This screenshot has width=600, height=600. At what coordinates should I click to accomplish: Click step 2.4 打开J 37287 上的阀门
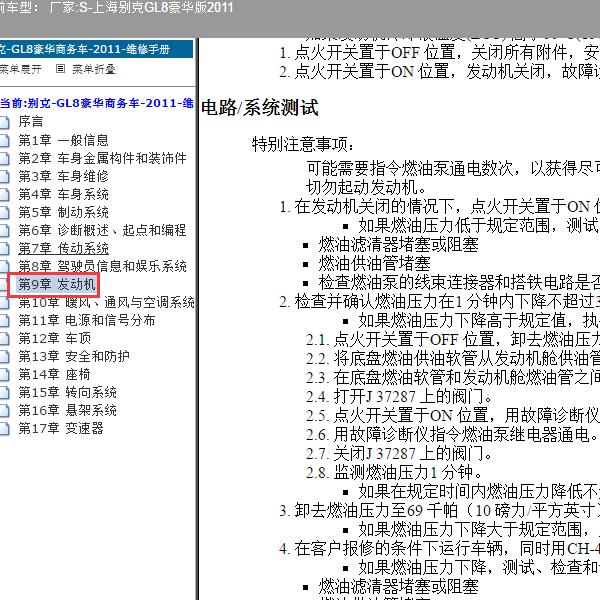pos(399,396)
